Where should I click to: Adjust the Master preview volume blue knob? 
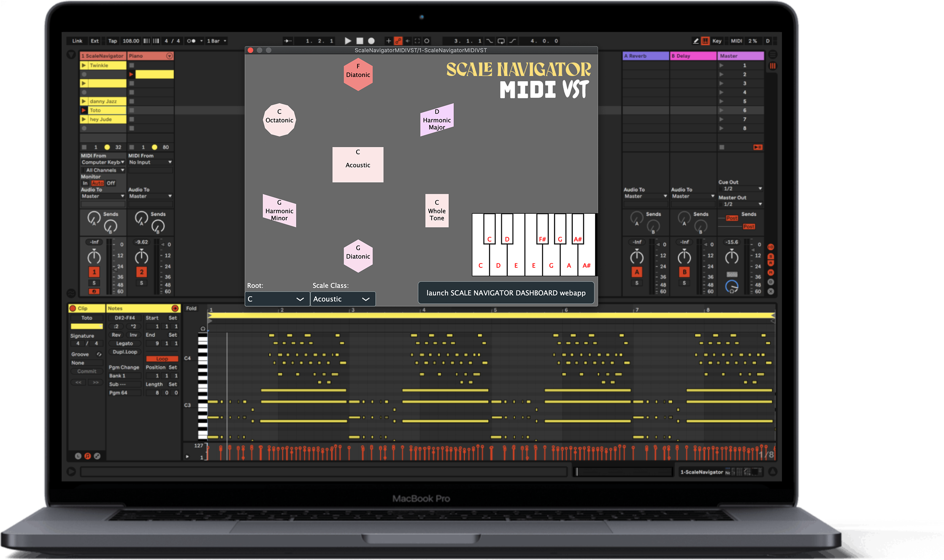click(732, 287)
